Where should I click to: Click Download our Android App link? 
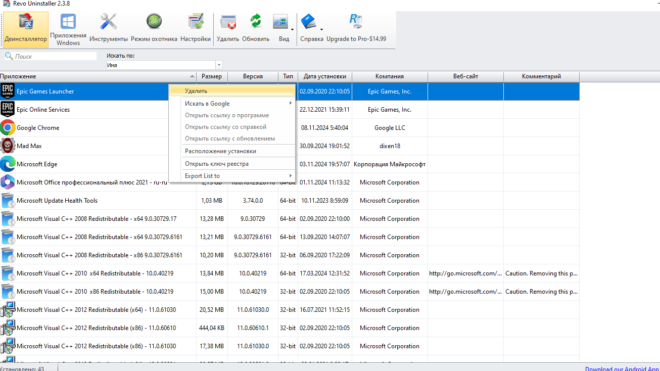pos(622,368)
